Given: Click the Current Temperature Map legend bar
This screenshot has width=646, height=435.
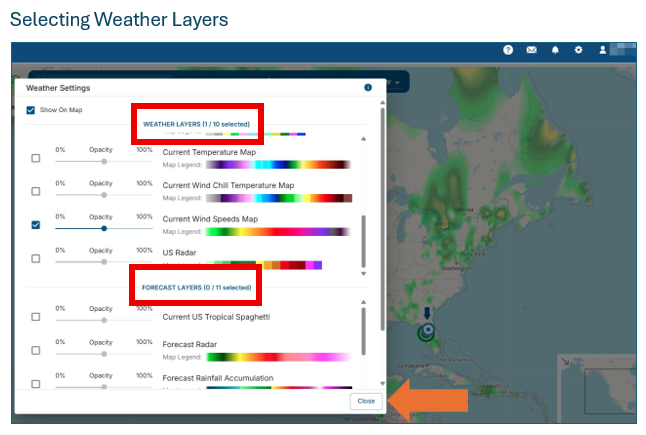Looking at the screenshot, I should click(x=279, y=165).
